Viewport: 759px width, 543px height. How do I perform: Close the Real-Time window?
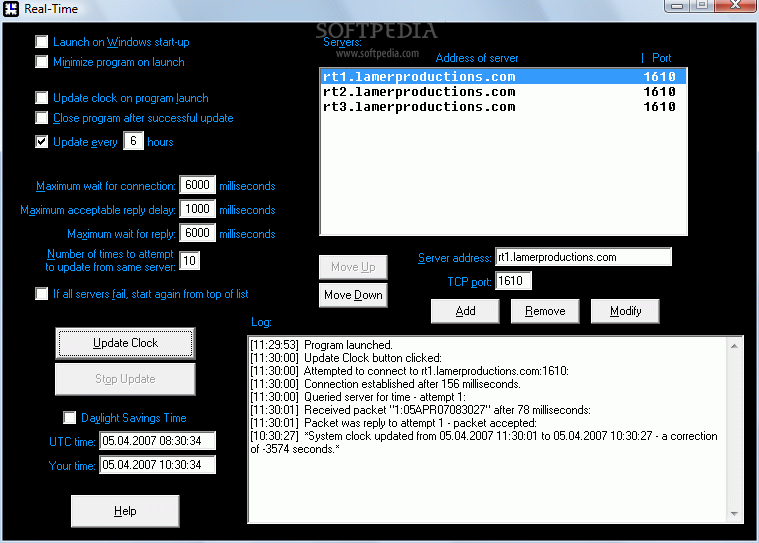[x=734, y=5]
